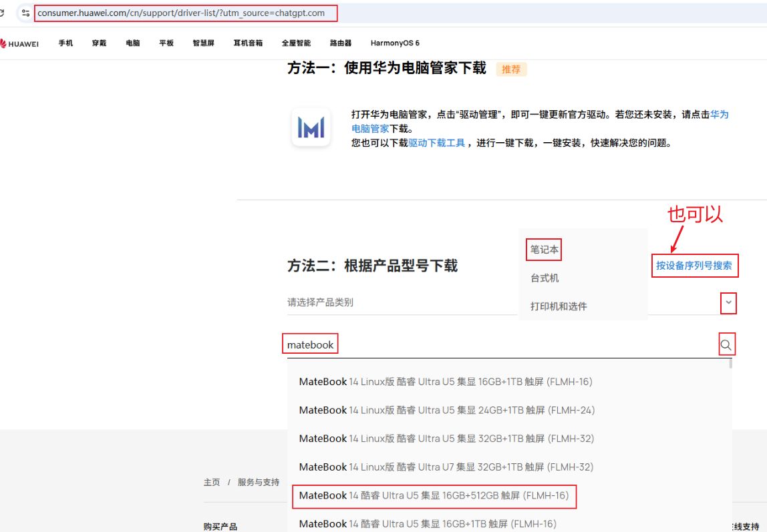Click the 主页 breadcrumb link
767x532 pixels.
212,482
